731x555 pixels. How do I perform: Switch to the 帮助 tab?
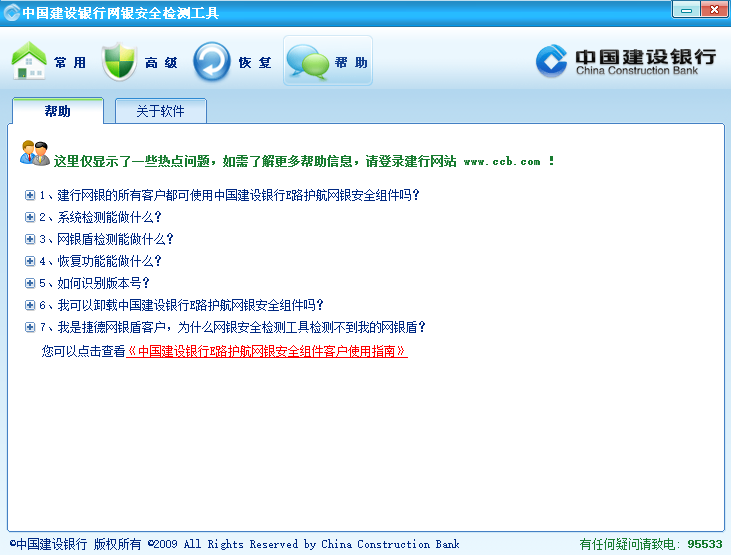pyautogui.click(x=57, y=111)
